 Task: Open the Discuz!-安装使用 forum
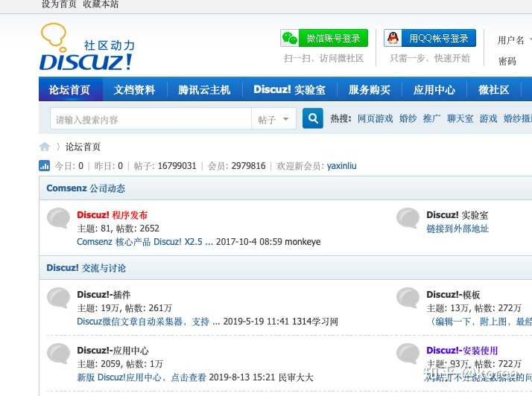462,351
